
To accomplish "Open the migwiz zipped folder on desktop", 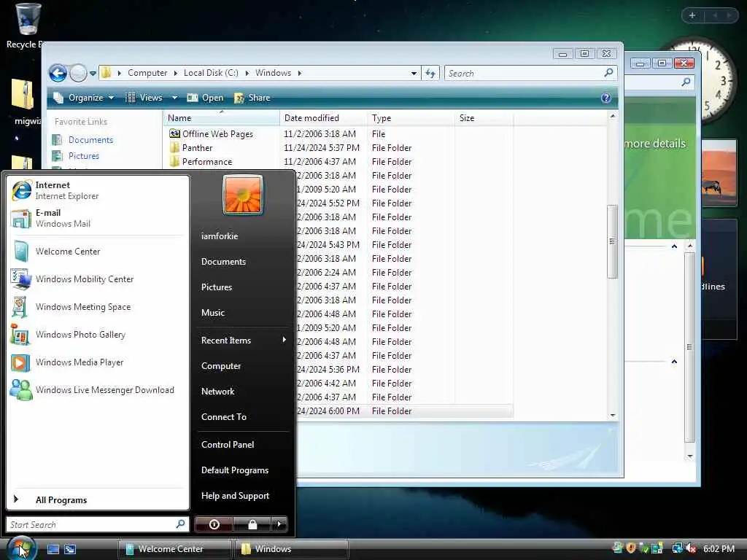I will pos(24,102).
